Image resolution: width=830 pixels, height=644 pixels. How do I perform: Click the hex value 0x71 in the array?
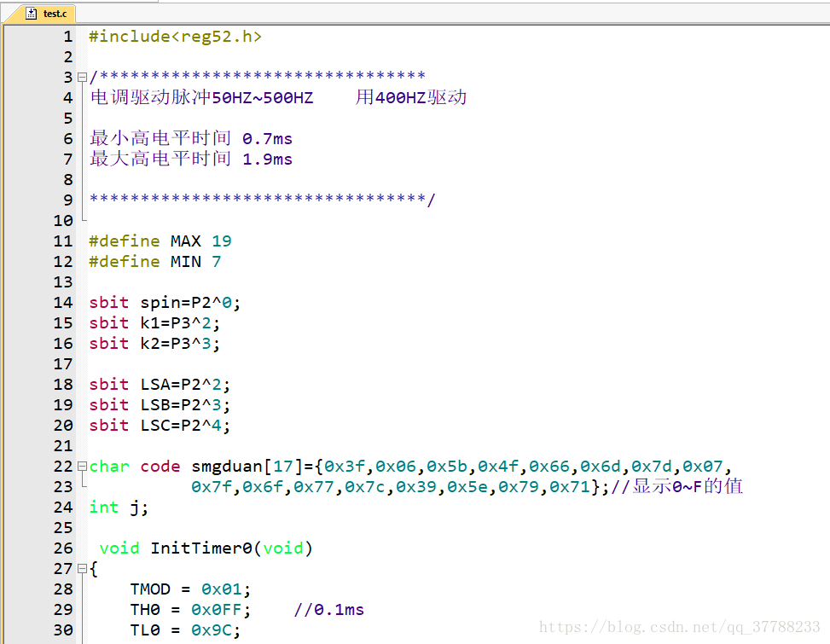pyautogui.click(x=570, y=487)
